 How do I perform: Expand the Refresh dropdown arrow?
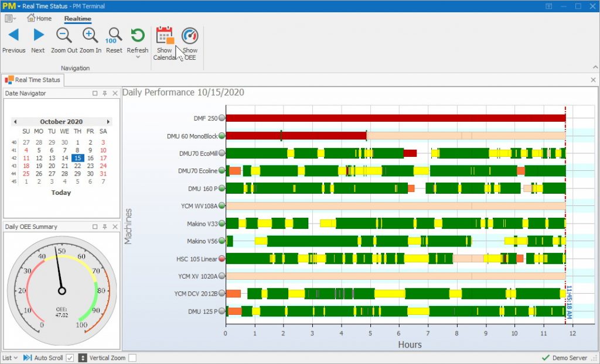pos(138,57)
